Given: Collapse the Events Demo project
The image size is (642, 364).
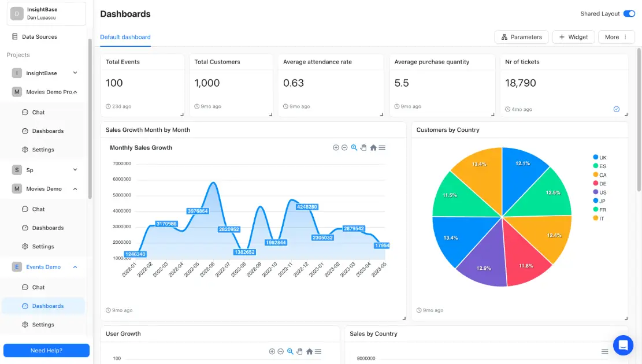Looking at the screenshot, I should (75, 266).
